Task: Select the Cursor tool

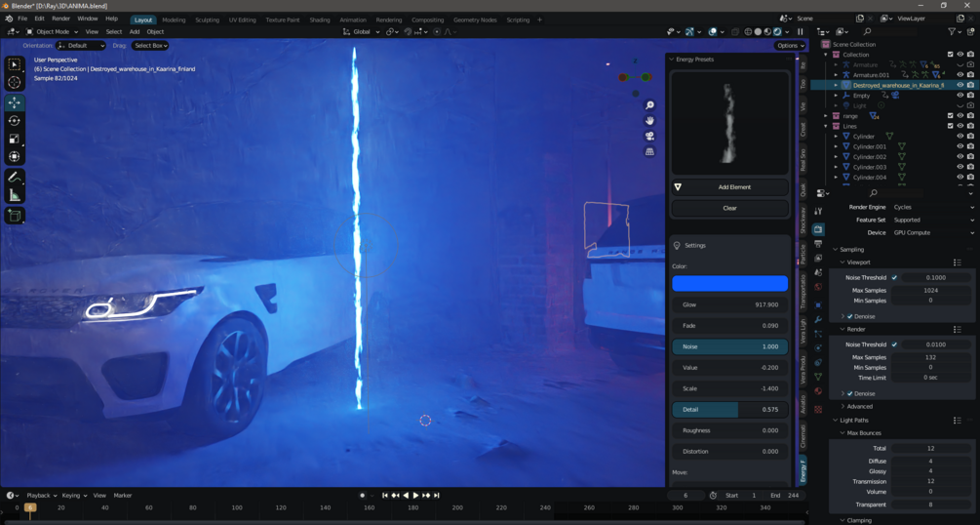Action: pos(15,82)
